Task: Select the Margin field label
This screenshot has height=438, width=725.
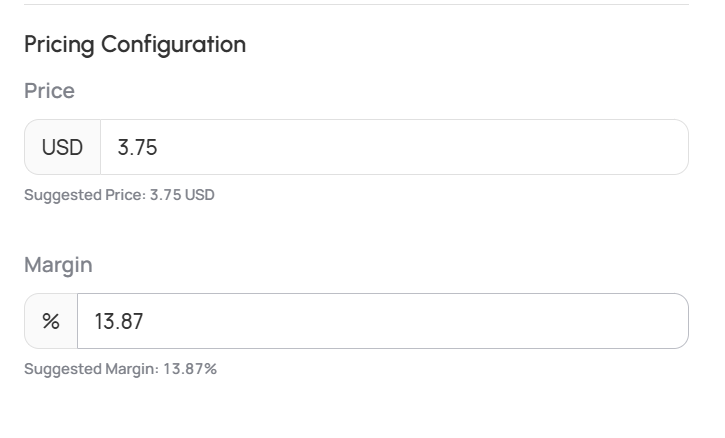Action: tap(58, 265)
